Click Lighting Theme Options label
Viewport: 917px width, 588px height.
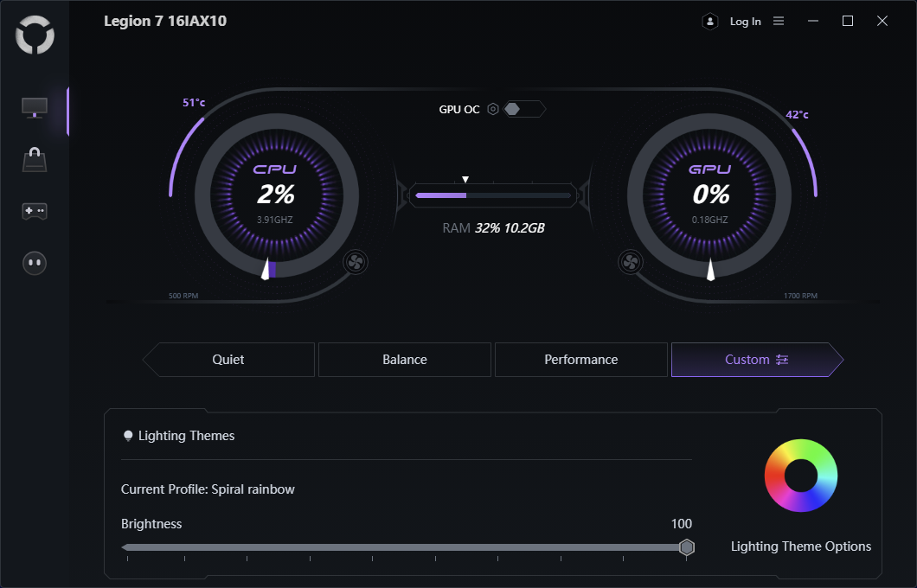[x=801, y=546]
